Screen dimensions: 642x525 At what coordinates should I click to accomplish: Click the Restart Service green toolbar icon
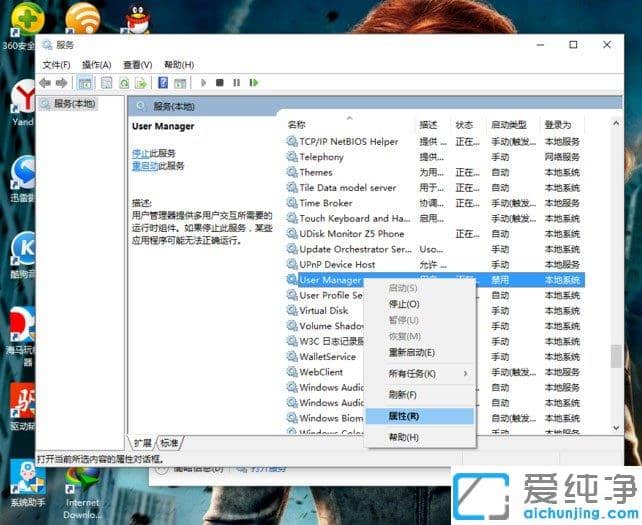(254, 83)
